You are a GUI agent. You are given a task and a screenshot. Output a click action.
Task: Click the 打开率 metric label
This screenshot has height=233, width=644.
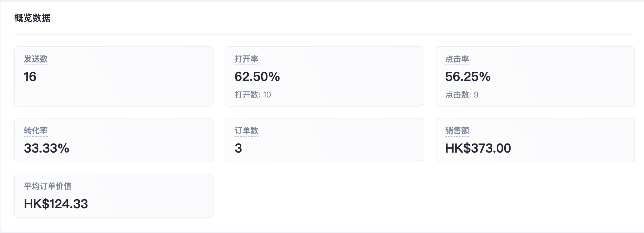[x=246, y=59]
